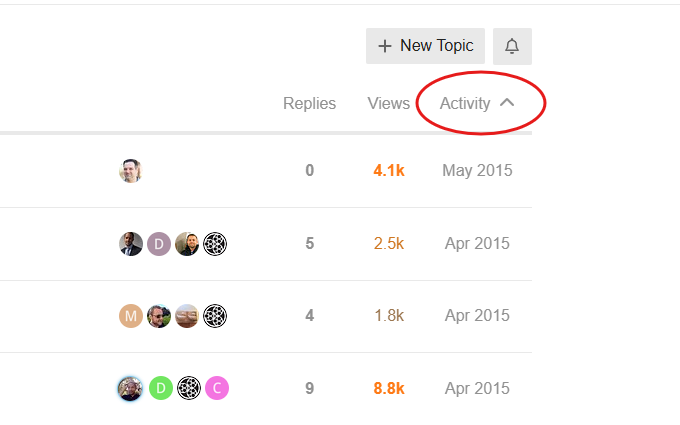This screenshot has height=425, width=680.
Task: Click the purple D avatar in 2.5k row
Action: point(159,244)
